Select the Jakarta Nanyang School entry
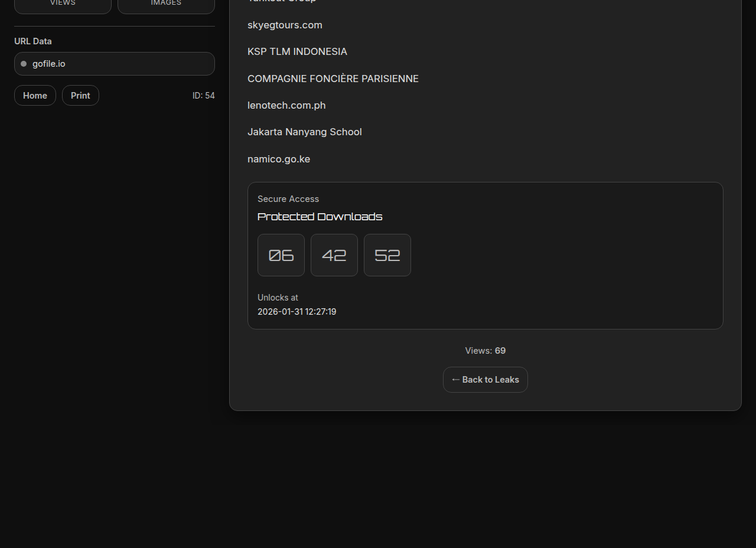Screen dimensions: 756x548 (x=304, y=132)
